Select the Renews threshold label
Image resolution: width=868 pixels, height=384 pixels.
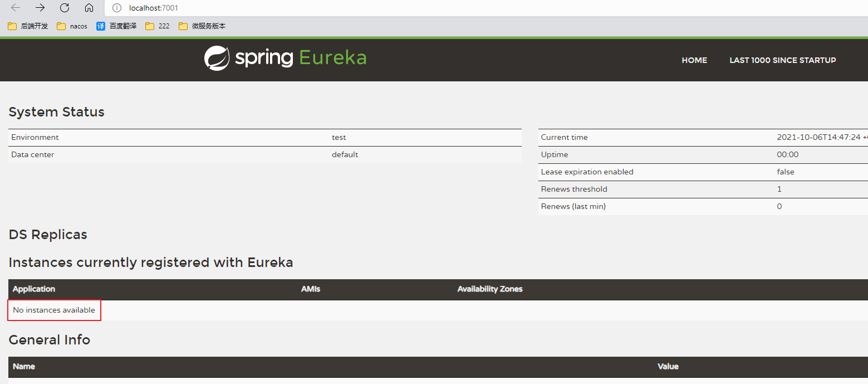[x=574, y=189]
